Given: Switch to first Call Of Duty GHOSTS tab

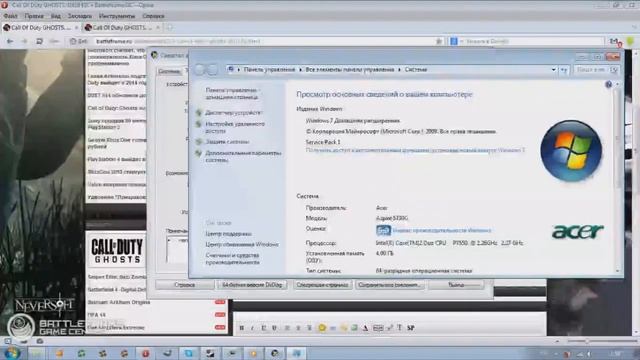Looking at the screenshot, I should click(x=40, y=28).
